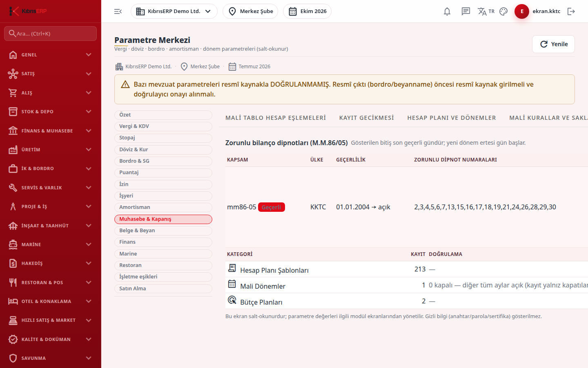The height and width of the screenshot is (368, 588).
Task: Switch to MALİ TABLO HESAP EŞLEMELERİ tab
Action: [276, 118]
